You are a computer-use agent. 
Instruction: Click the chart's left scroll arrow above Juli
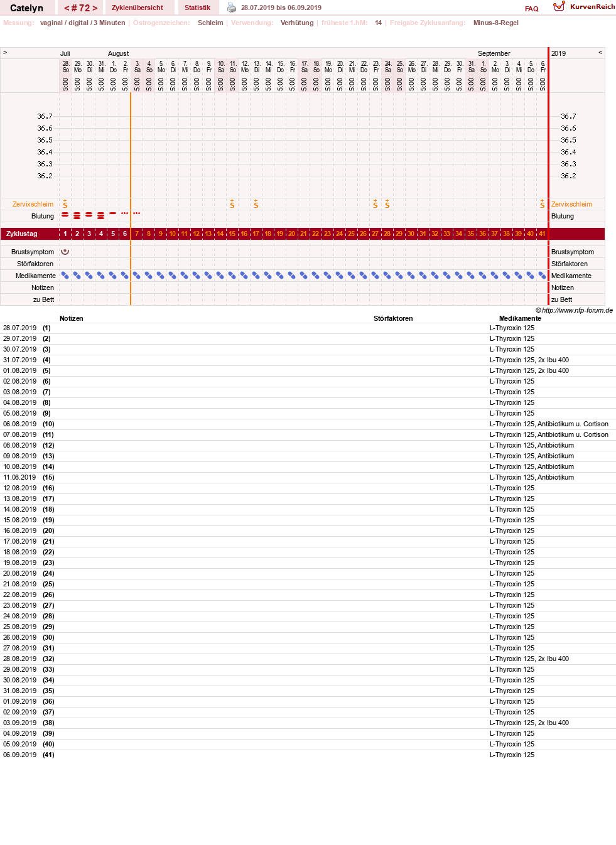(5, 53)
